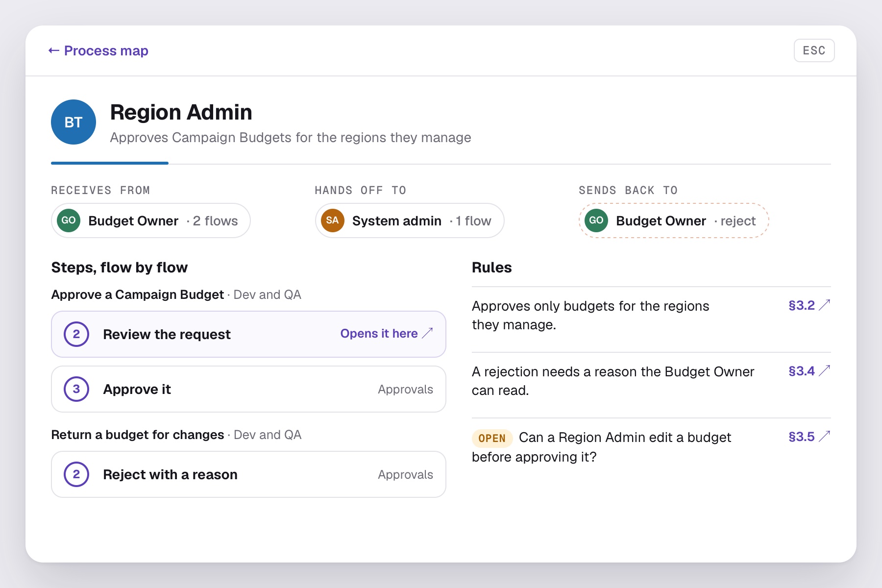
Task: Click step number 2 circle on Reject with a reason
Action: pos(76,474)
